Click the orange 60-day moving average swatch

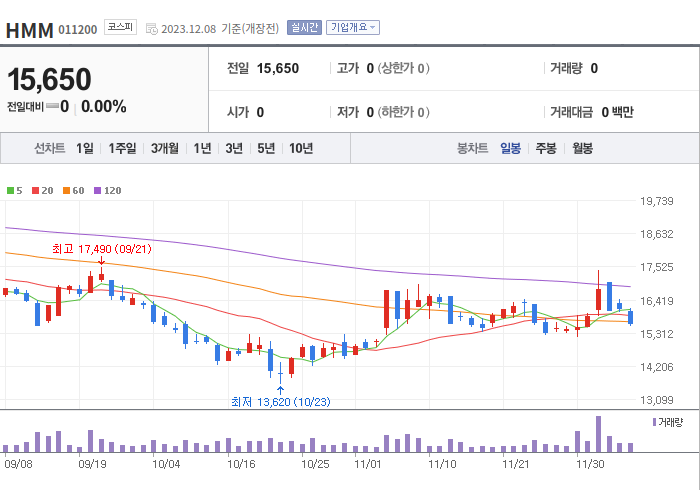coord(67,191)
